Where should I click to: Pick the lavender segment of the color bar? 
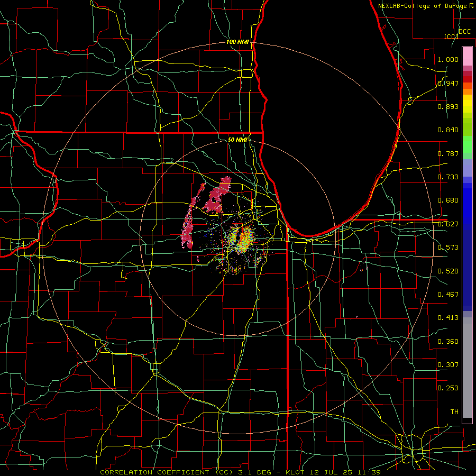467,168
